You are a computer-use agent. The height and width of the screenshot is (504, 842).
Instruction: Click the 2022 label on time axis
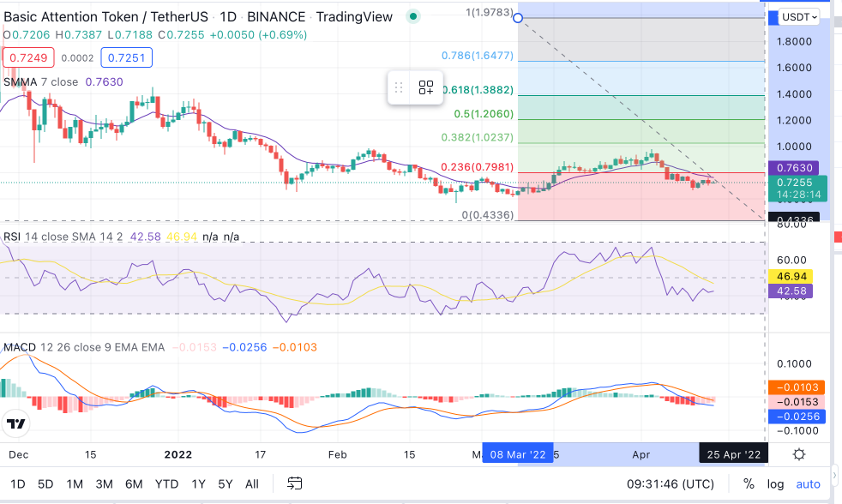point(177,454)
